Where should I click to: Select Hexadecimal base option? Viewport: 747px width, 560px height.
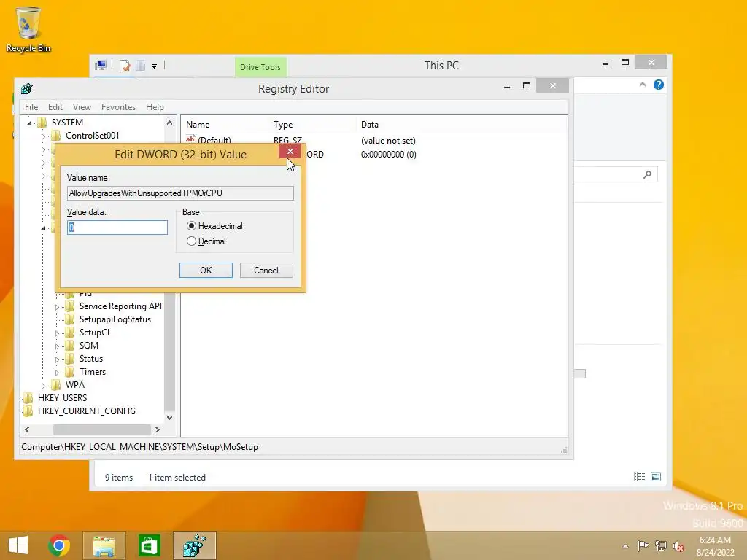pyautogui.click(x=192, y=226)
